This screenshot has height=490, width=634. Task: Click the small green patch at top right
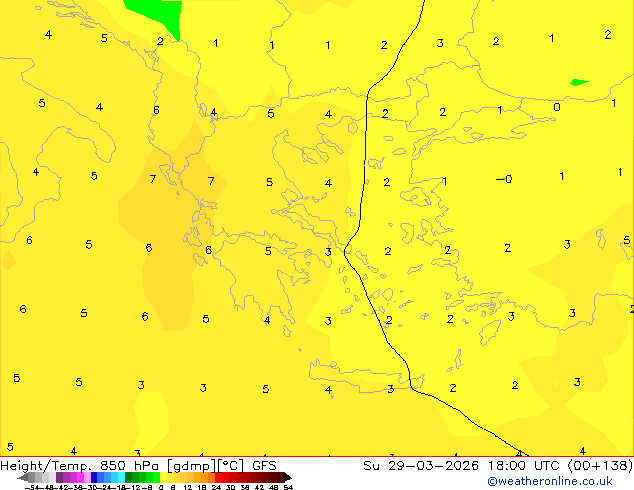click(578, 82)
